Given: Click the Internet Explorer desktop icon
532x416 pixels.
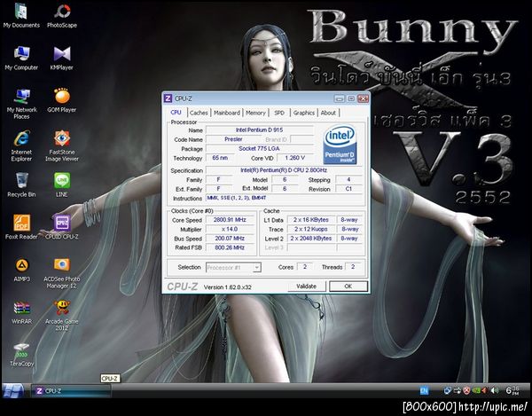Looking at the screenshot, I should (21, 145).
